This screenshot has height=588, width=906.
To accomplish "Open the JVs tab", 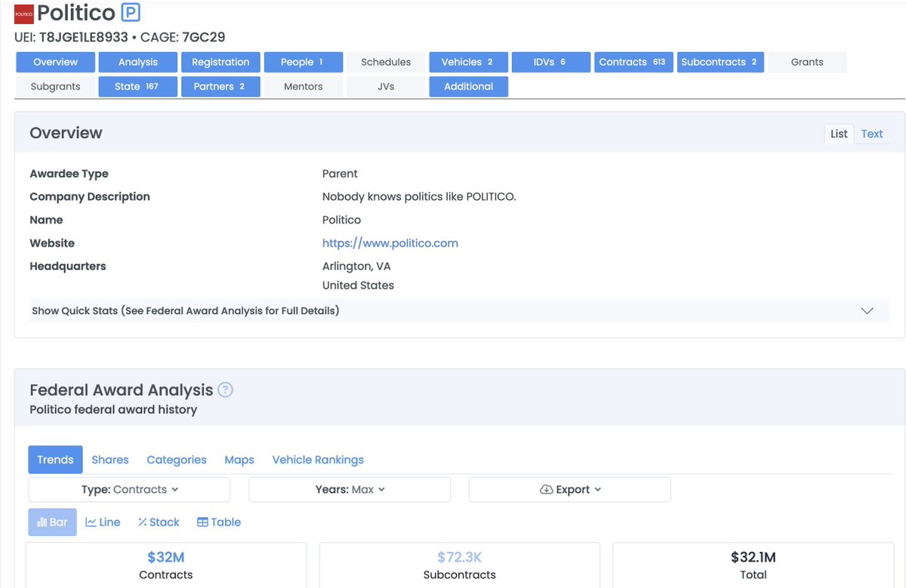I will click(x=386, y=86).
